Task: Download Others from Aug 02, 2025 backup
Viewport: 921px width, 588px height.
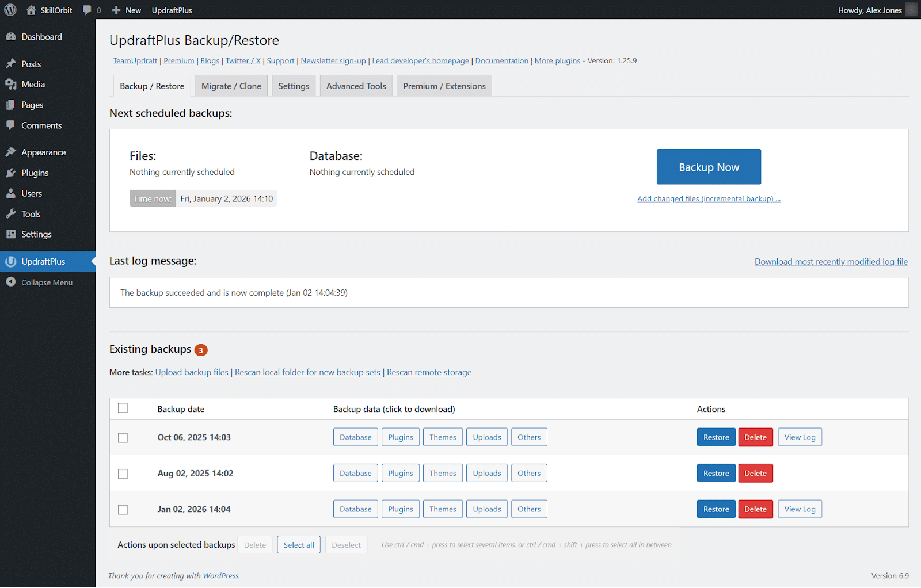Action: [x=529, y=473]
